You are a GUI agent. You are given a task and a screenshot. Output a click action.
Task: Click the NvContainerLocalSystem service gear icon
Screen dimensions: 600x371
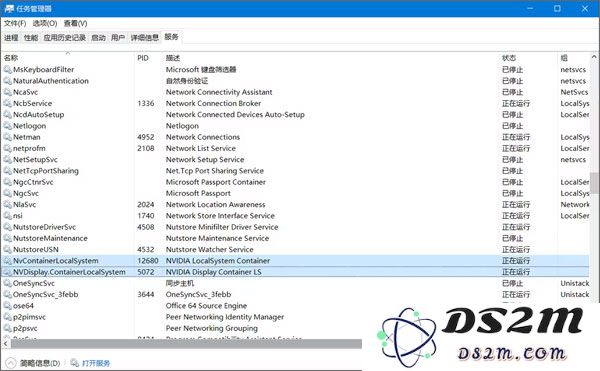click(7, 260)
